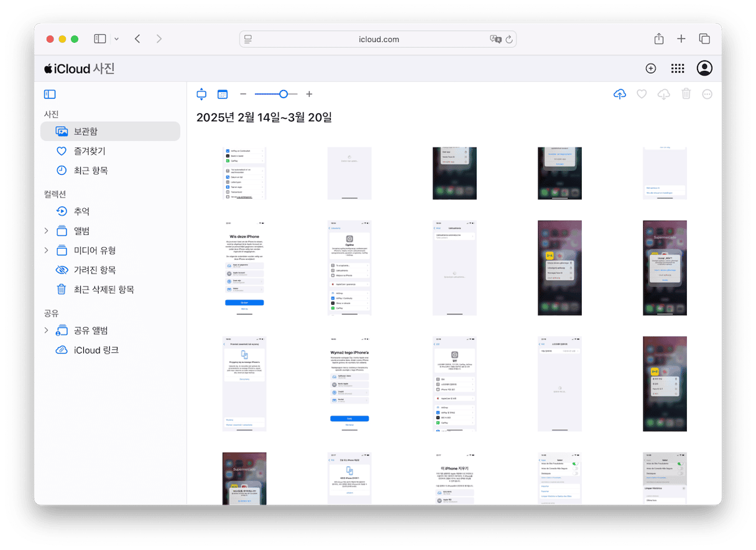Image resolution: width=756 pixels, height=550 pixels.
Task: Expand the 앨범 albums section
Action: [46, 231]
